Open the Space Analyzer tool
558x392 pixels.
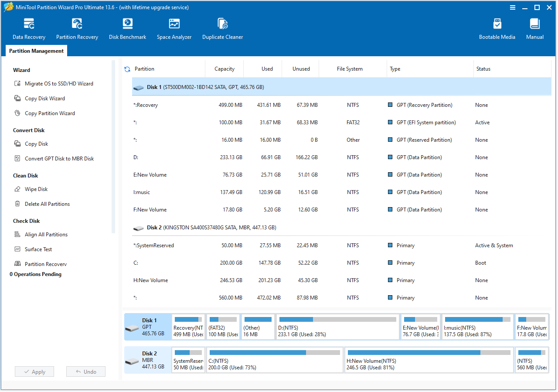click(174, 29)
